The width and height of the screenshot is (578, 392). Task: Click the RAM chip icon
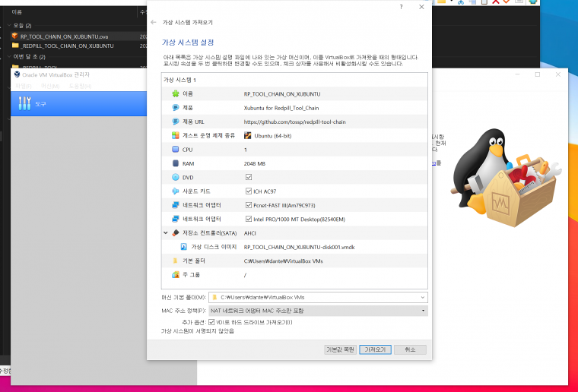(x=176, y=163)
